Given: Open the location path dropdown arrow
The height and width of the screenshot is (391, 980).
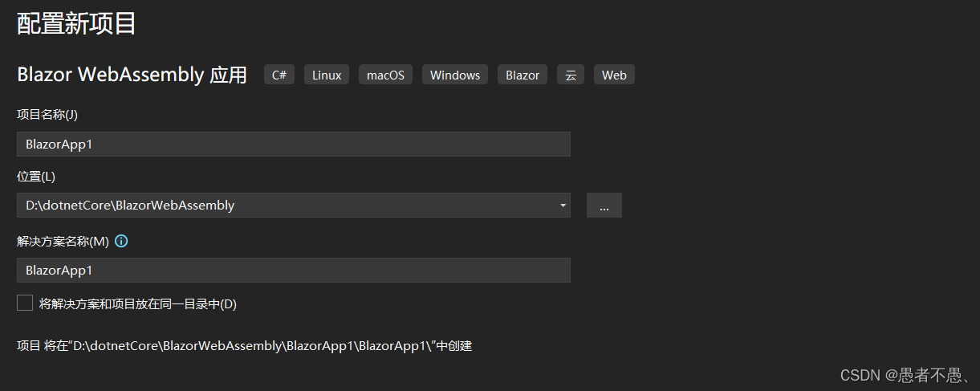Looking at the screenshot, I should [562, 206].
